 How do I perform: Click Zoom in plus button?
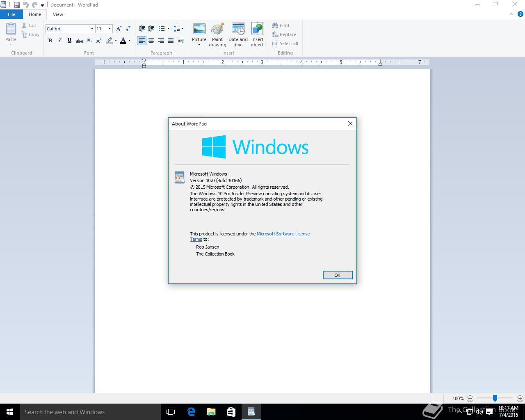pos(520,399)
